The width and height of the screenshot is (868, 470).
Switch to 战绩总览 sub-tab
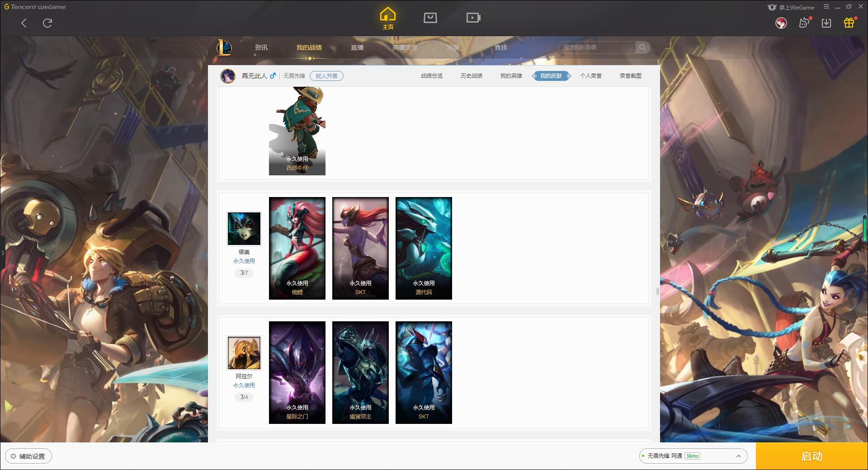432,76
